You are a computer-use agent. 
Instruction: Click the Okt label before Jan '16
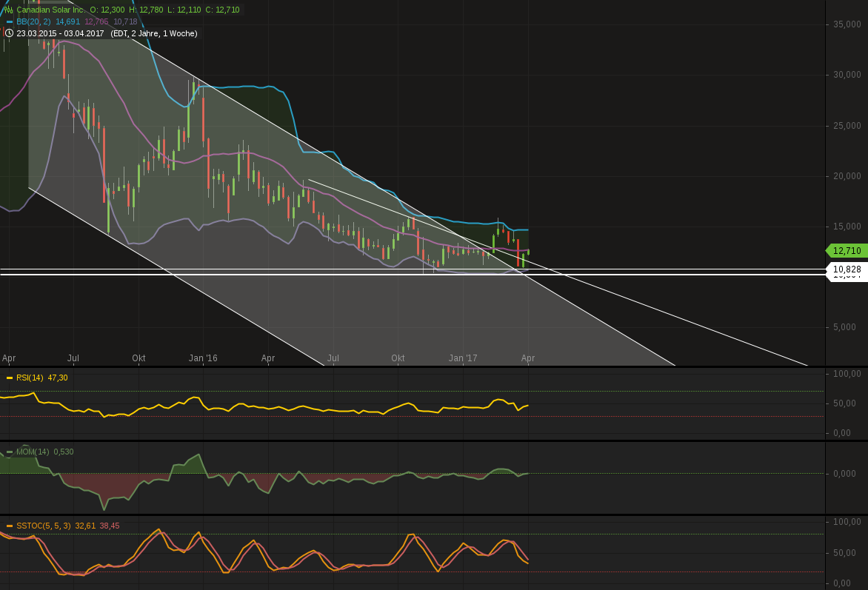pos(138,358)
